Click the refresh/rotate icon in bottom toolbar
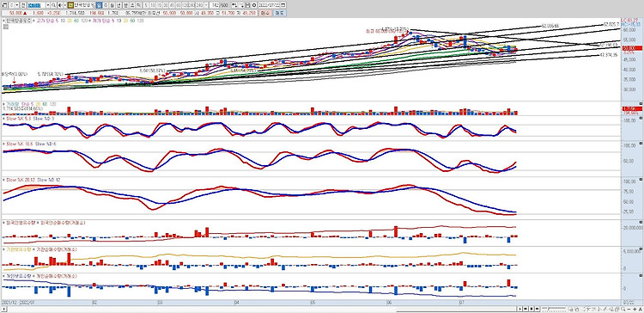Image resolution: width=644 pixels, height=313 pixels. coord(577,309)
